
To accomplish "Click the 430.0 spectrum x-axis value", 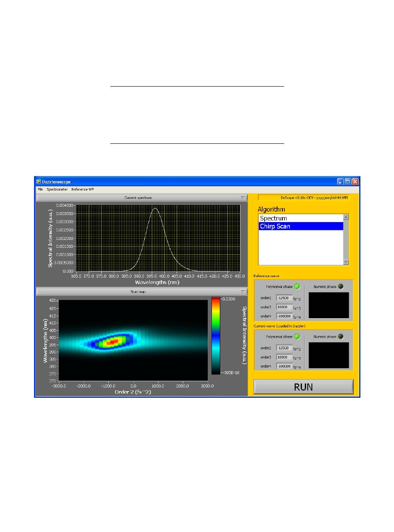I will click(240, 276).
